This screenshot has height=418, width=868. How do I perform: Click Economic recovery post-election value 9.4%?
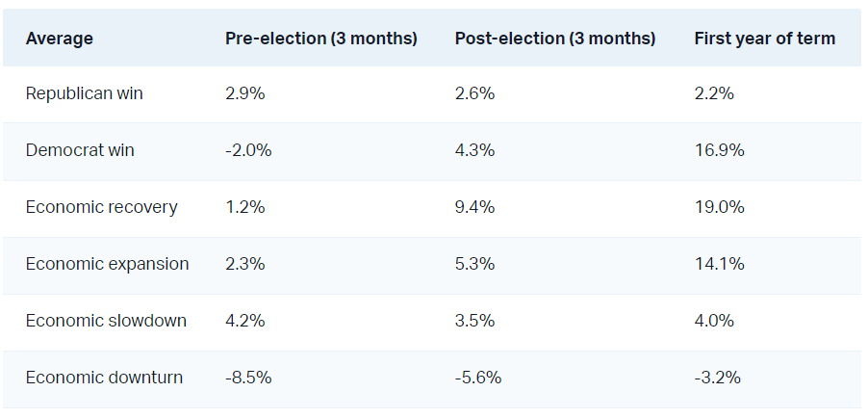[x=474, y=207]
